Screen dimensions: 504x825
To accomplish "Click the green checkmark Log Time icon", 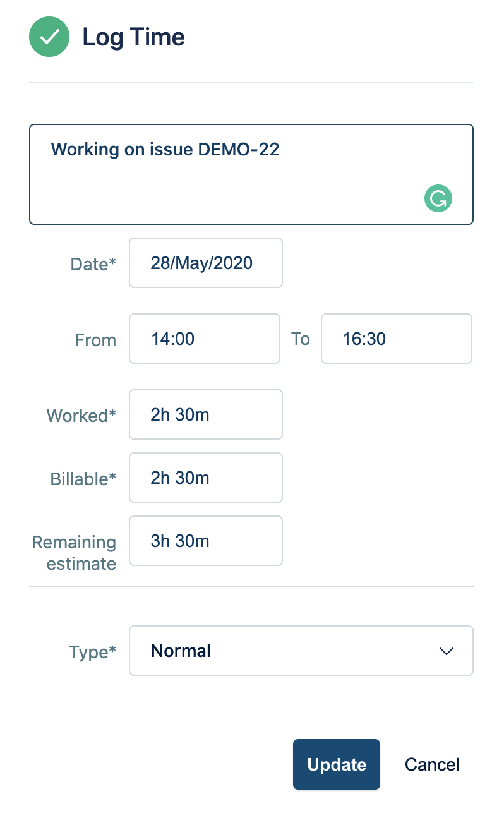I will click(x=49, y=37).
